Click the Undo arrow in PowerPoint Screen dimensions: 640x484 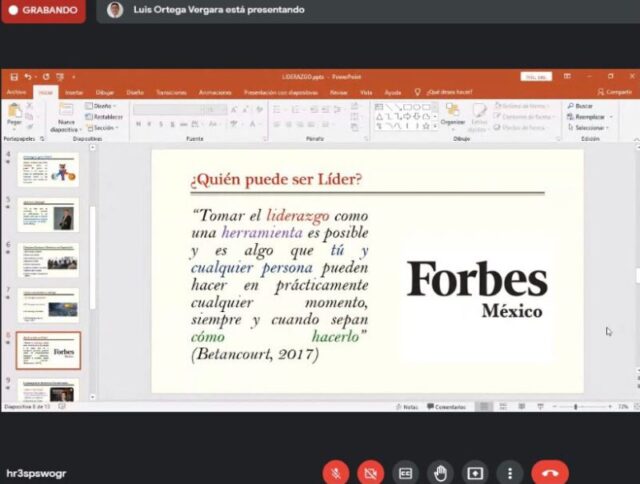pos(28,77)
